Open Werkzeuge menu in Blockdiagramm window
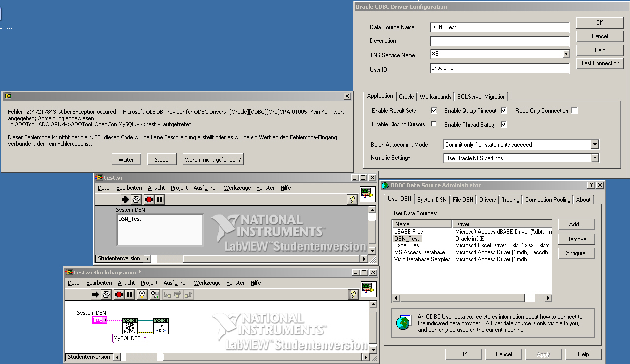Viewport: 630px width, 364px height. [208, 283]
